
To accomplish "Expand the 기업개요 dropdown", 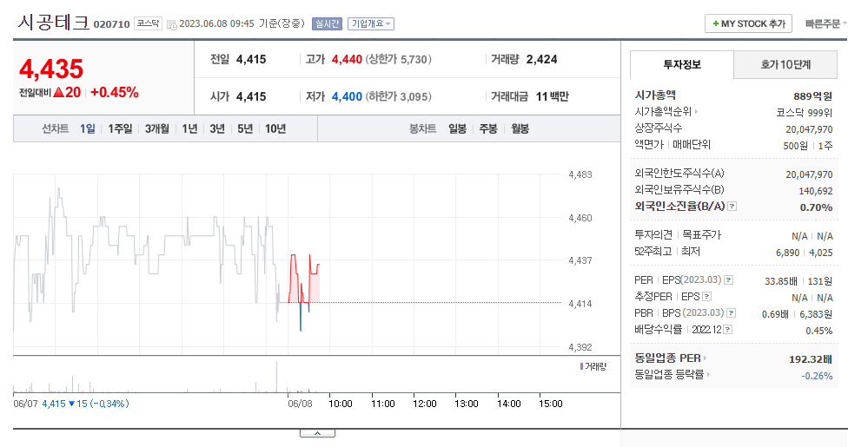I will click(371, 23).
